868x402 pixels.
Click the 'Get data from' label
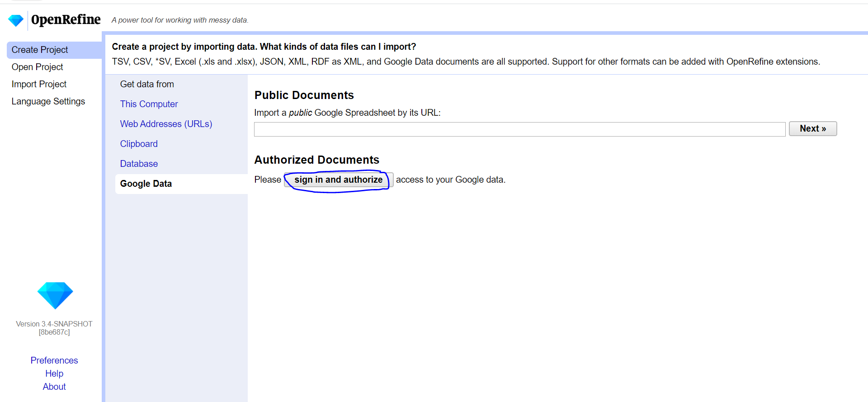click(147, 84)
